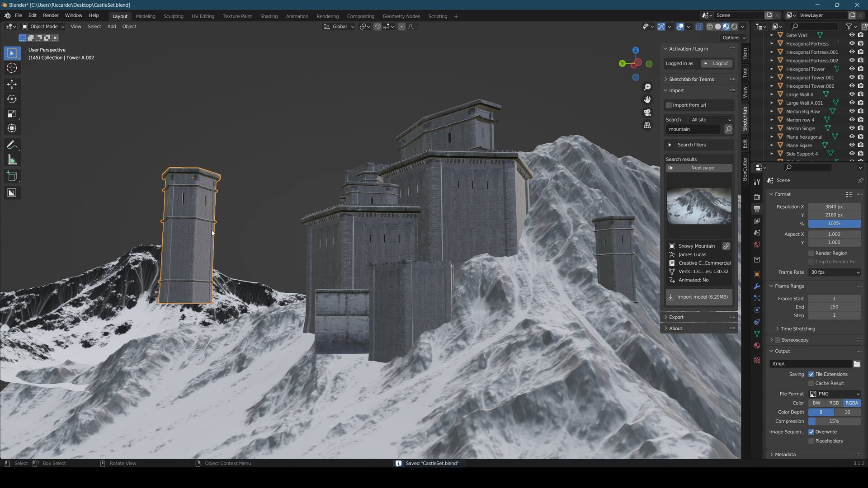Click the Snowy Mountain search result thumbnail
Screen dimensions: 868x488
click(698, 206)
